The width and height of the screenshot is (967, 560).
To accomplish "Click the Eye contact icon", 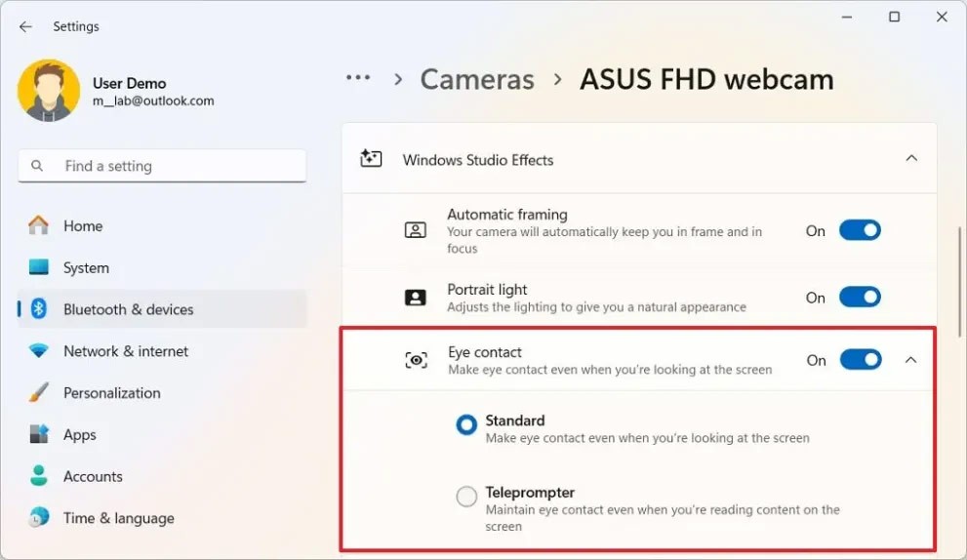I will (x=417, y=360).
